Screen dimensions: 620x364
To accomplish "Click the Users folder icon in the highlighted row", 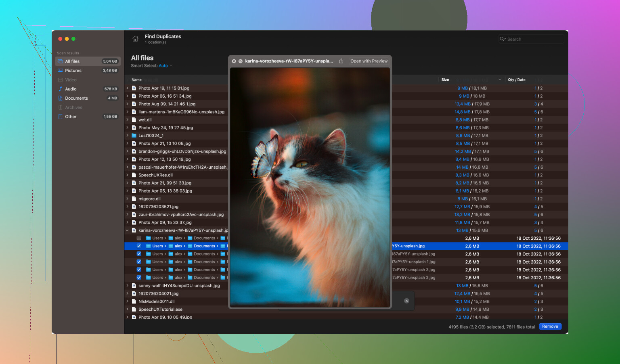I will pos(148,246).
